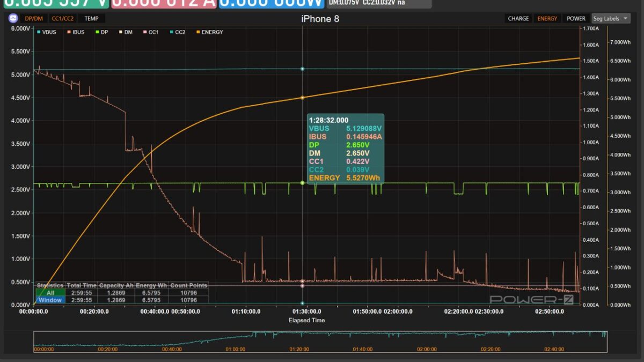Click the All row label in Statistics
This screenshot has height=362, width=644.
pyautogui.click(x=50, y=293)
